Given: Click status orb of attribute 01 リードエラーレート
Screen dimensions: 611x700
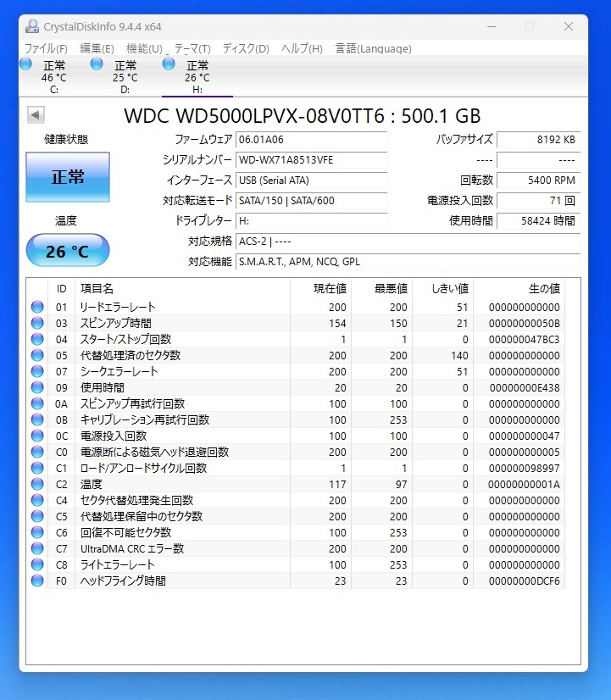Looking at the screenshot, I should (37, 307).
